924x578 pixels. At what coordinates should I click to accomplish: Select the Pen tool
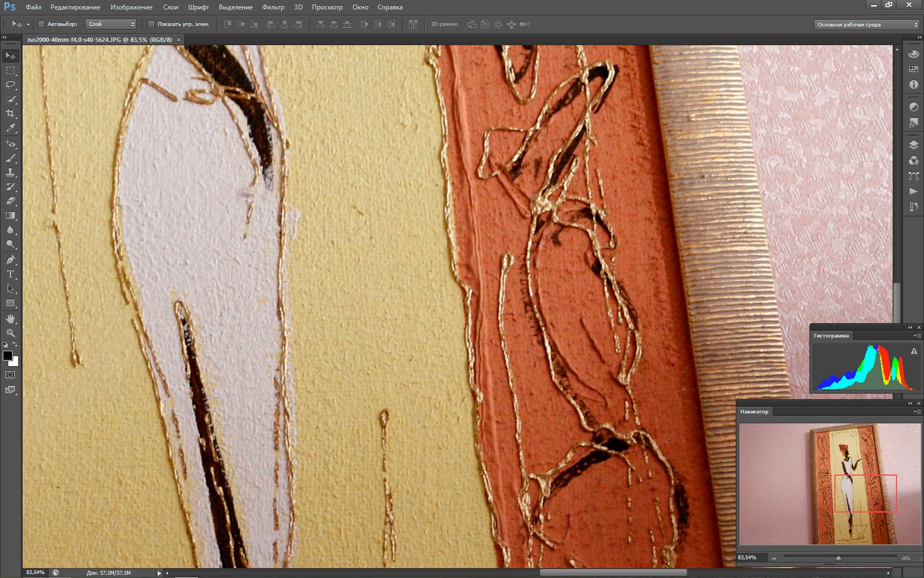tap(10, 260)
